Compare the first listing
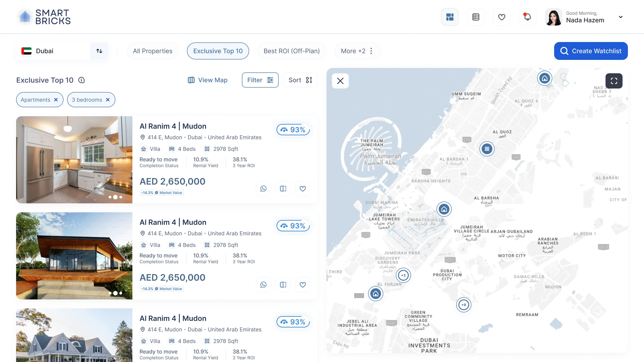Image resolution: width=644 pixels, height=362 pixels. point(283,189)
